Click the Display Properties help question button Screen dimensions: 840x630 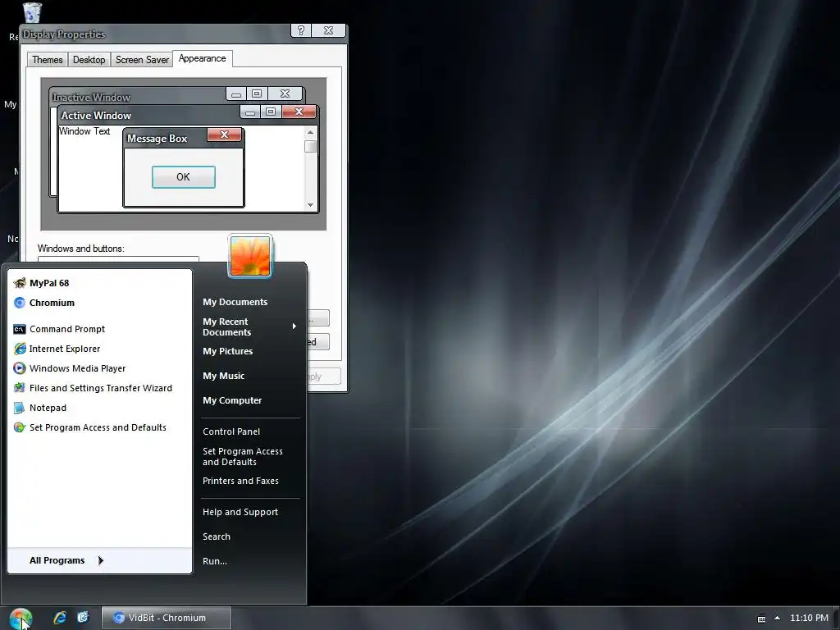click(300, 30)
